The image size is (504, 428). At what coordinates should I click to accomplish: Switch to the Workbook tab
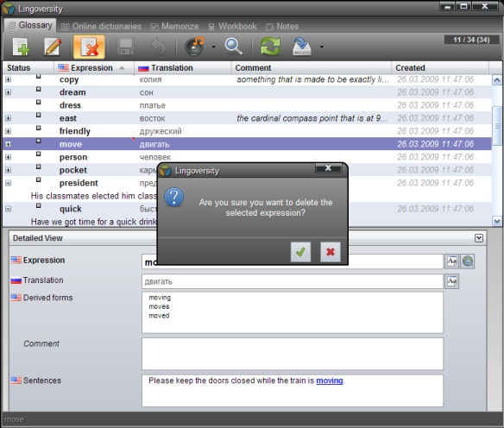tap(233, 27)
